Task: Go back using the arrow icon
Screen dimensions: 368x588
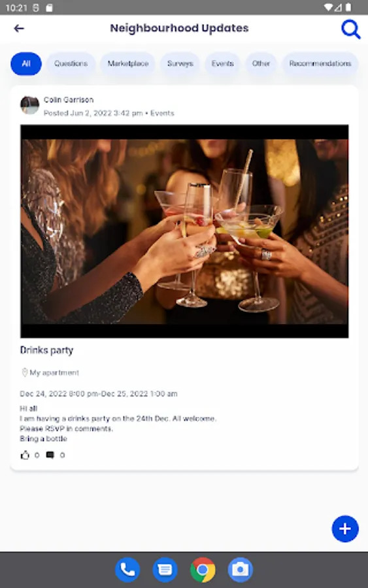Action: click(19, 29)
